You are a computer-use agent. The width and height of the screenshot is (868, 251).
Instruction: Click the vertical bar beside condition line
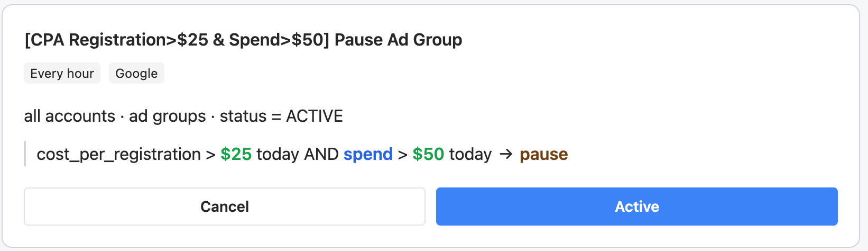pyautogui.click(x=25, y=154)
